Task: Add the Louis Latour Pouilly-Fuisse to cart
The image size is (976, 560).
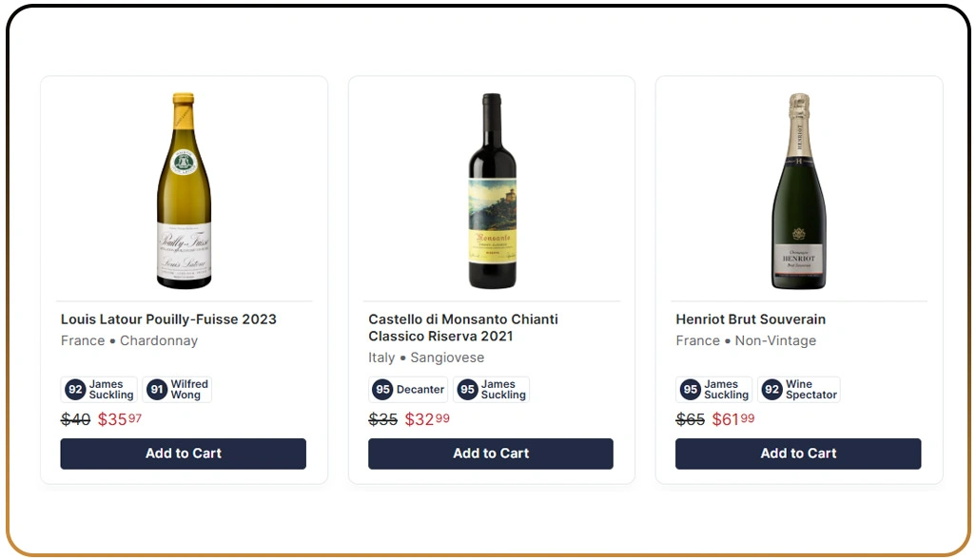Action: pos(183,454)
